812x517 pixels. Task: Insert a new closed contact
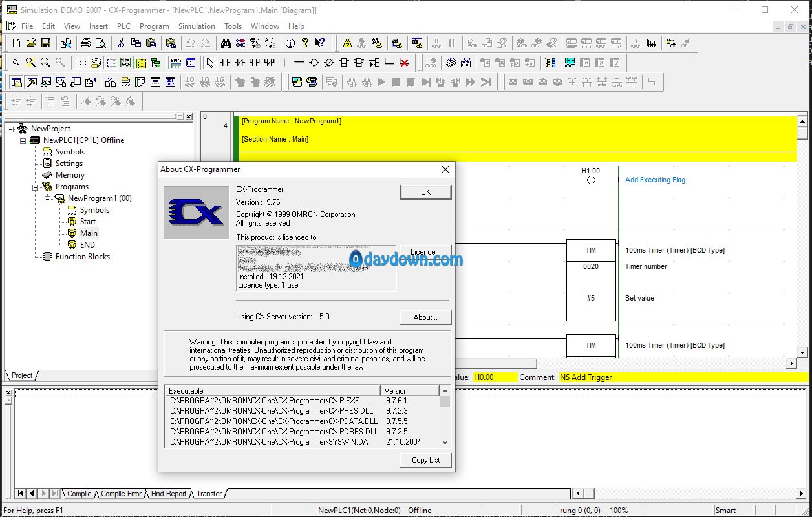pyautogui.click(x=240, y=63)
